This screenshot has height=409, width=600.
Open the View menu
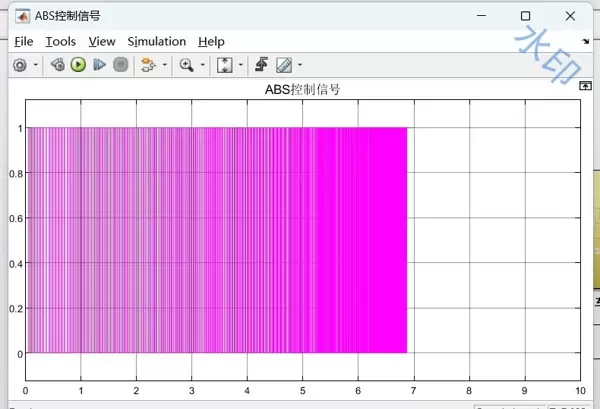click(x=102, y=41)
